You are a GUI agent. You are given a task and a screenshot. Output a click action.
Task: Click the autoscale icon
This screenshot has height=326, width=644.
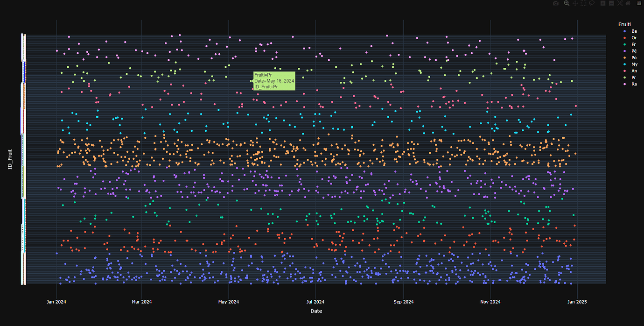pos(619,3)
